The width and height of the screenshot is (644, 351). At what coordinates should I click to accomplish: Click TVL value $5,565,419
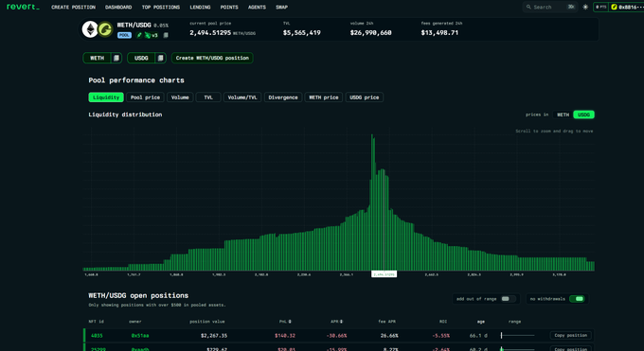pyautogui.click(x=301, y=33)
